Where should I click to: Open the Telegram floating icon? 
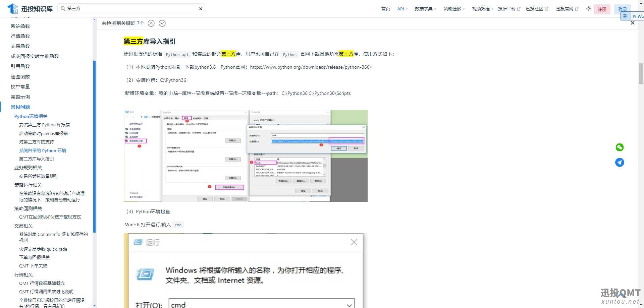pos(620,162)
